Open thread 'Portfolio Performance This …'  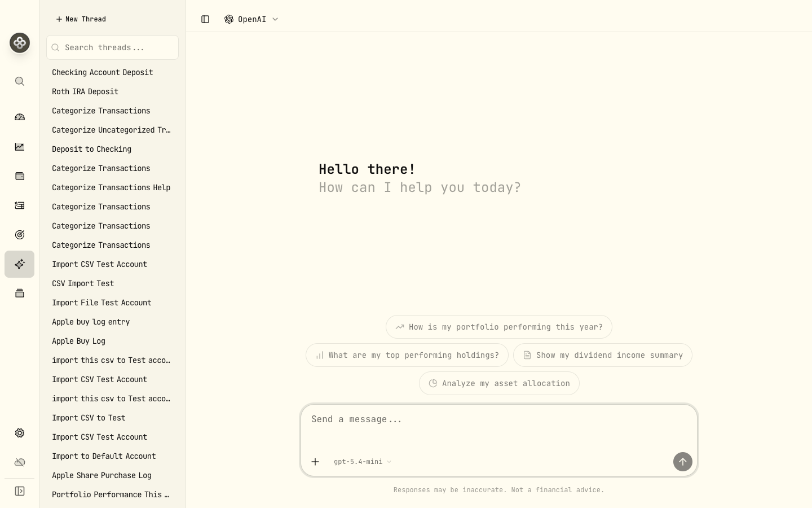tap(112, 494)
